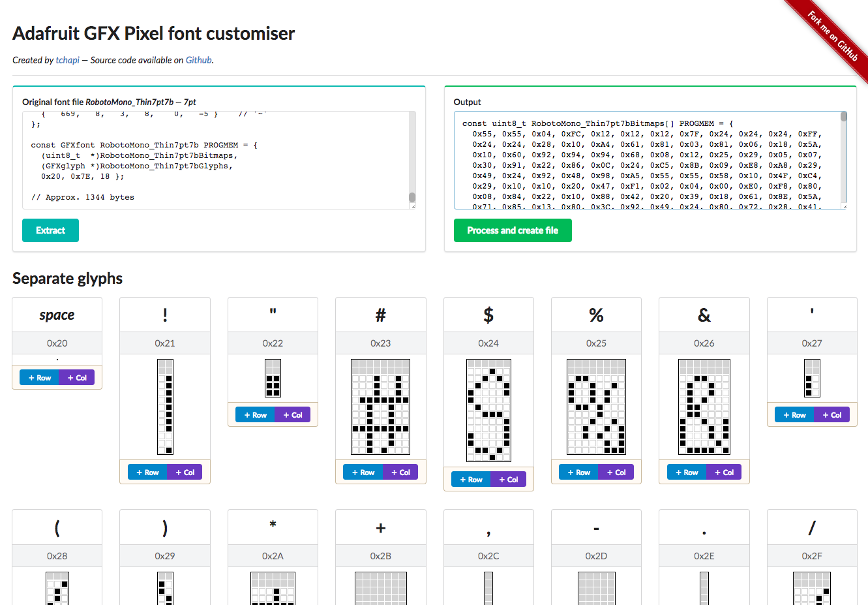Add a row to the space glyph
Viewport: 868px width, 605px height.
[39, 378]
